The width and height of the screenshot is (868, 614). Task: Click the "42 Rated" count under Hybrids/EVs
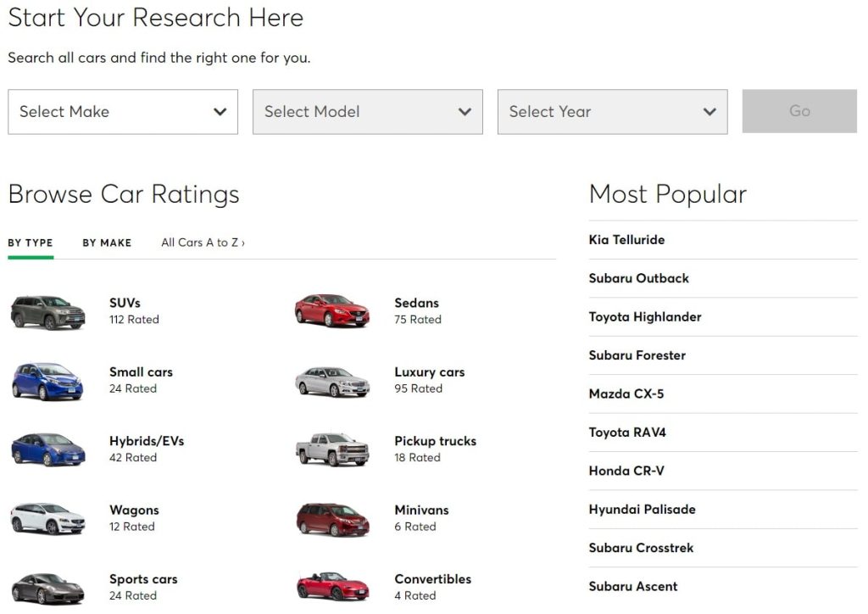pyautogui.click(x=133, y=458)
